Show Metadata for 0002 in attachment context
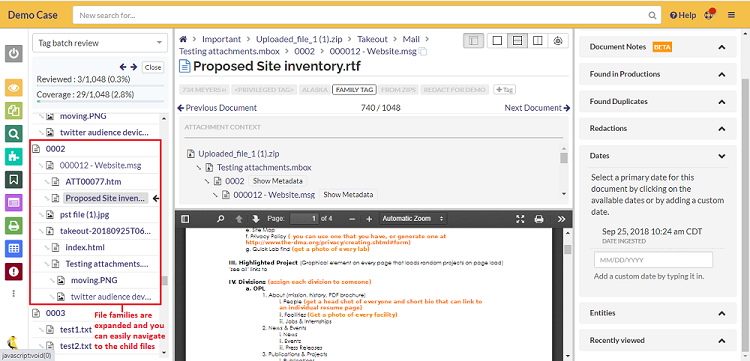750x361 pixels. coord(277,181)
